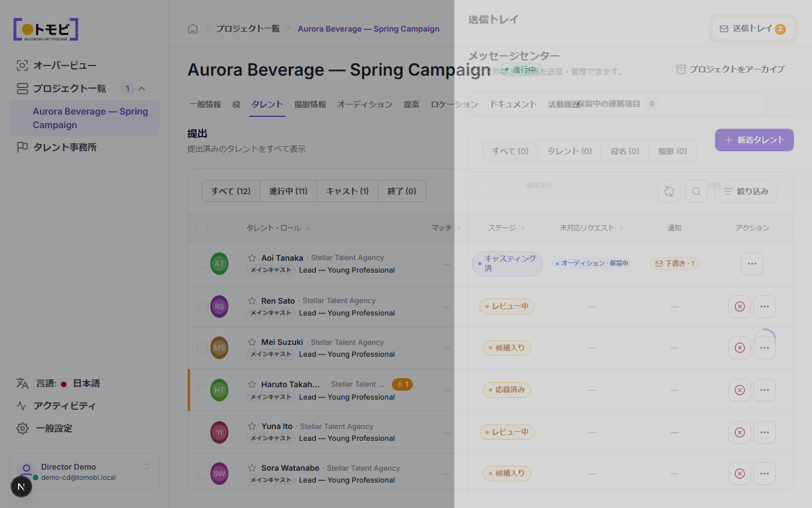Open more actions for Sora Watanabe
The image size is (812, 508).
pyautogui.click(x=765, y=474)
